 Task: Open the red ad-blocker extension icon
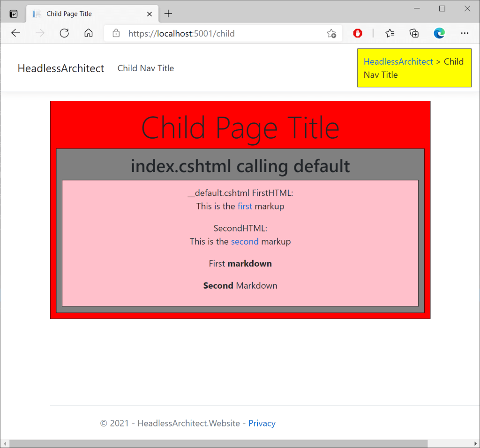[358, 33]
